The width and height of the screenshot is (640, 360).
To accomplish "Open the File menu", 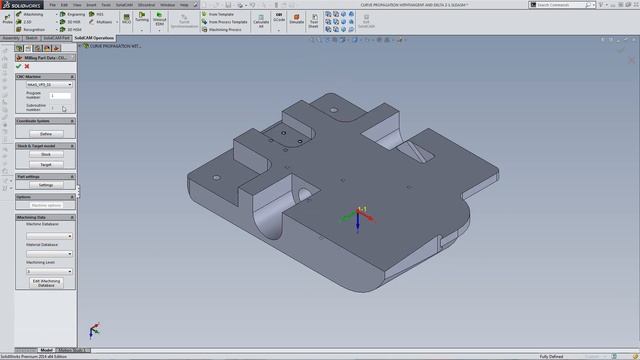I will point(53,5).
